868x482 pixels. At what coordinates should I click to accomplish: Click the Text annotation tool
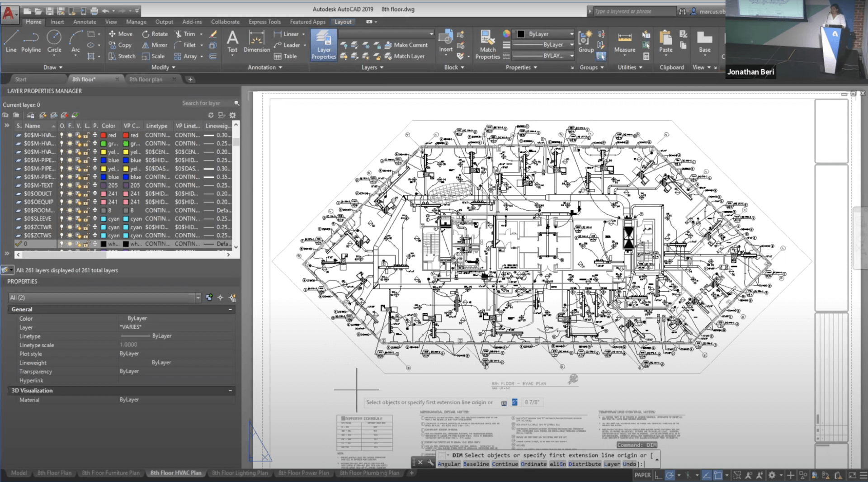click(232, 42)
